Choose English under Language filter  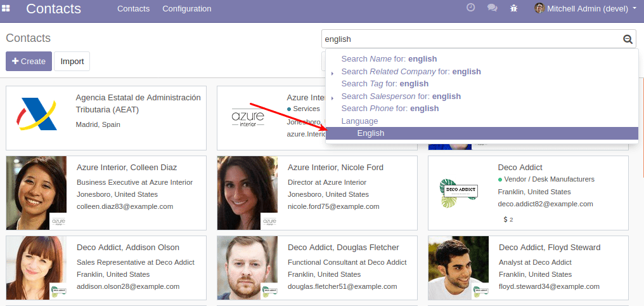click(x=482, y=133)
